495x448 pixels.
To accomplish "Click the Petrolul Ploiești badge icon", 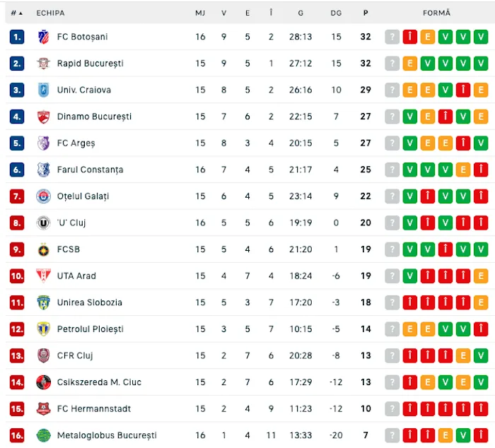I will (x=44, y=329).
